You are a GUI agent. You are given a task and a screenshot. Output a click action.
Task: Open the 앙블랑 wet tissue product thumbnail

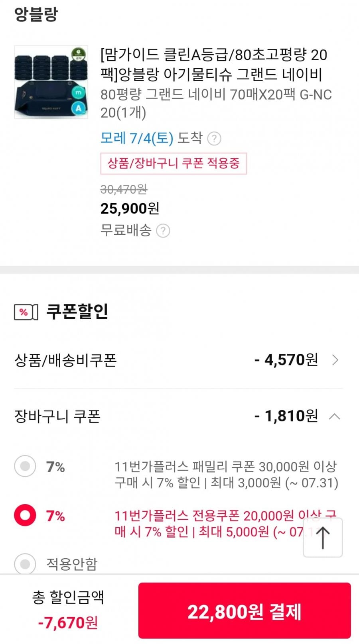coord(51,82)
